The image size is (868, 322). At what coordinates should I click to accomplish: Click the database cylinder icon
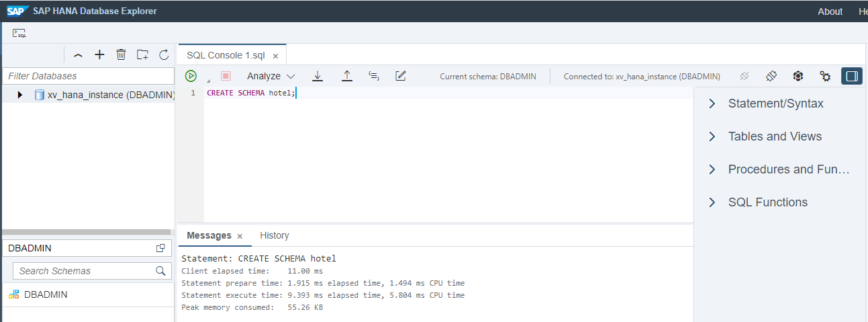coord(39,95)
